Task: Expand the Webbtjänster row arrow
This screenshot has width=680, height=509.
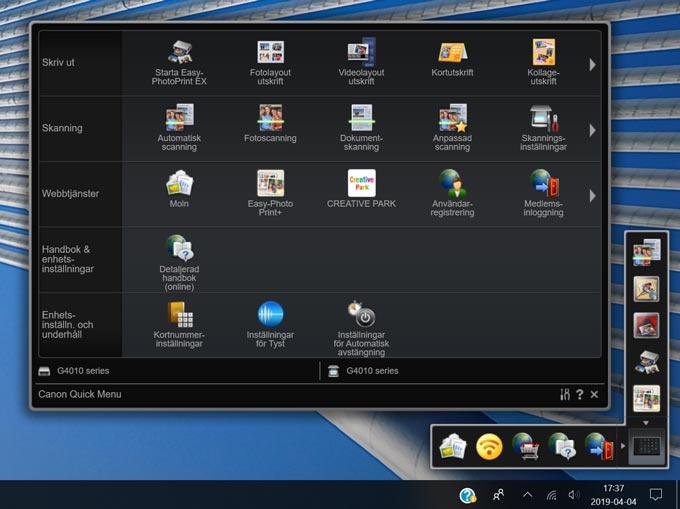Action: click(x=592, y=196)
